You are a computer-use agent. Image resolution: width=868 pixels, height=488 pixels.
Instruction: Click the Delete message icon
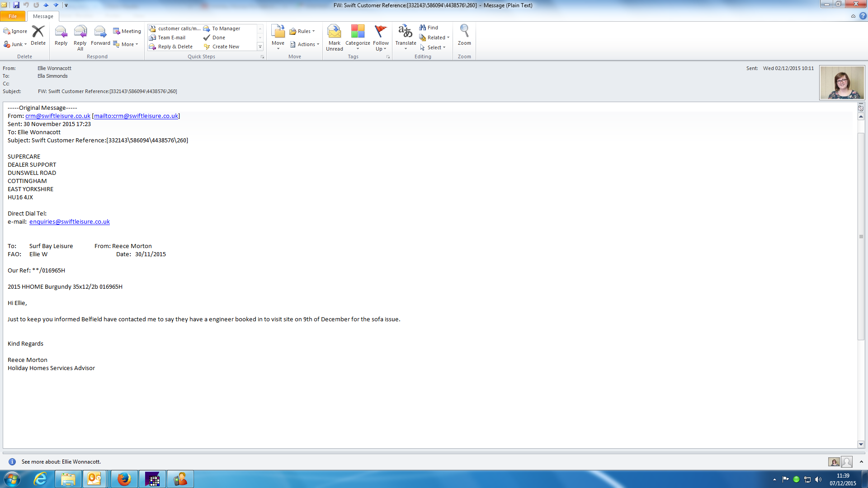tap(38, 35)
